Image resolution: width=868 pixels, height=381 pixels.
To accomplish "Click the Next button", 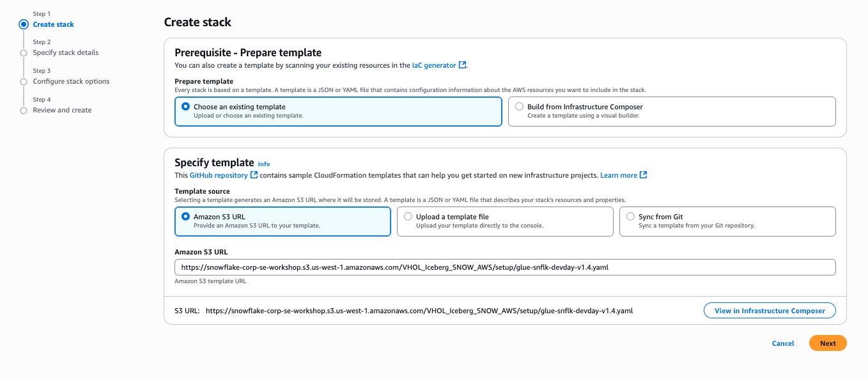I will pos(828,343).
